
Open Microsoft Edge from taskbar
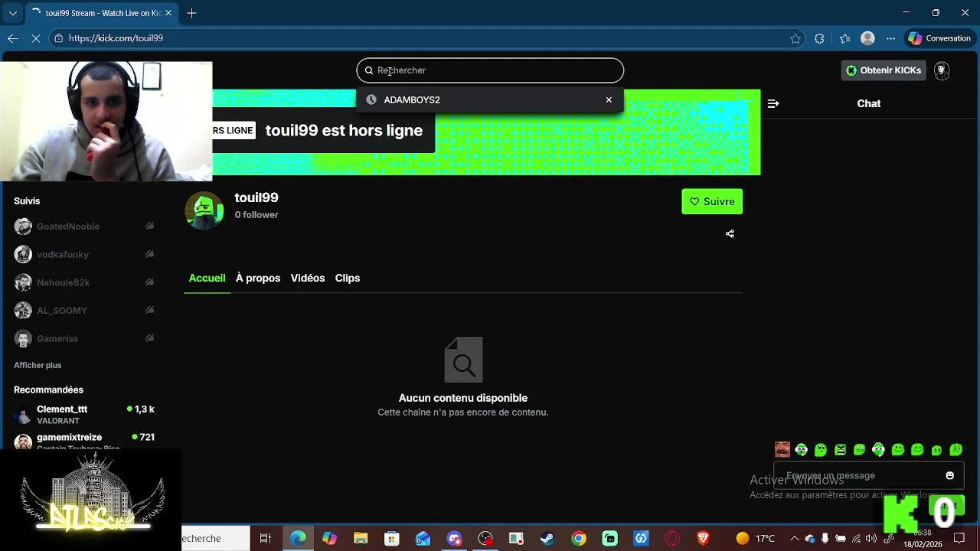[x=297, y=539]
